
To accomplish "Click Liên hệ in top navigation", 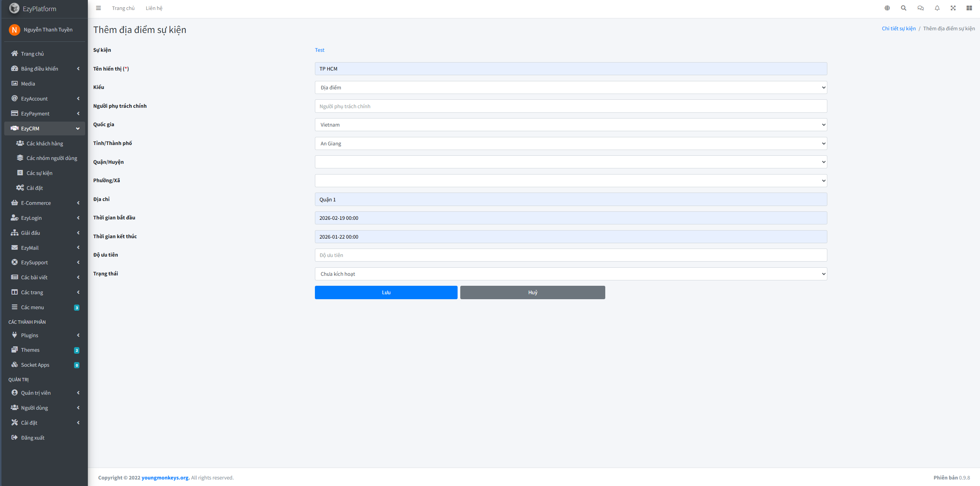I will 154,8.
